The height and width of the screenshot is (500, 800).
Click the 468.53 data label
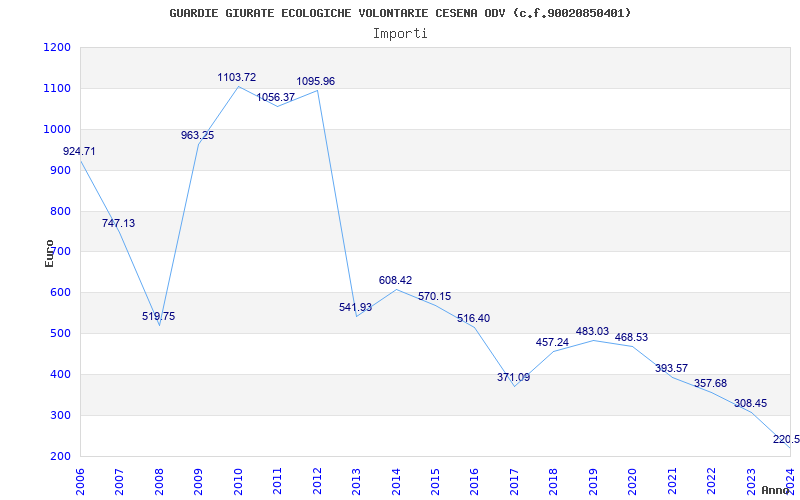(631, 338)
